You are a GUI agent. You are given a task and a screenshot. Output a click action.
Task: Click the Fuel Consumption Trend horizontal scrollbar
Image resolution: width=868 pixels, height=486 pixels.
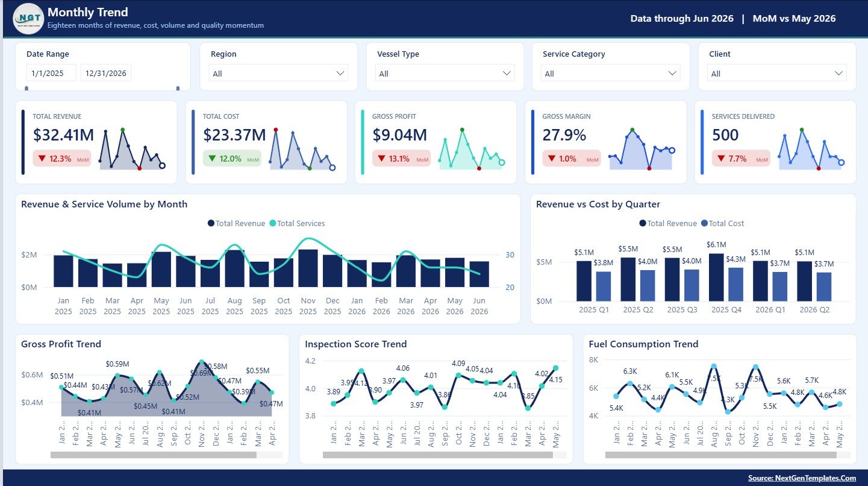[721, 455]
